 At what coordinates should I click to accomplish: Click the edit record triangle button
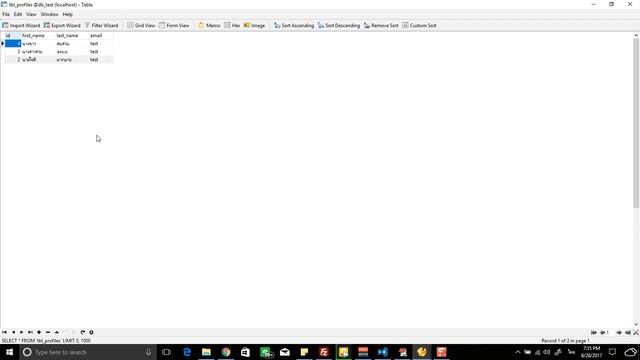point(57,332)
